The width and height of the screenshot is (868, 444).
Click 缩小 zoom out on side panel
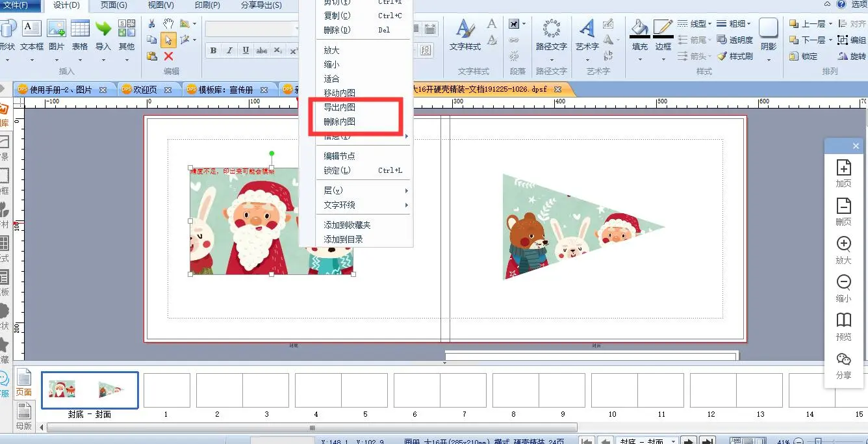click(x=843, y=289)
